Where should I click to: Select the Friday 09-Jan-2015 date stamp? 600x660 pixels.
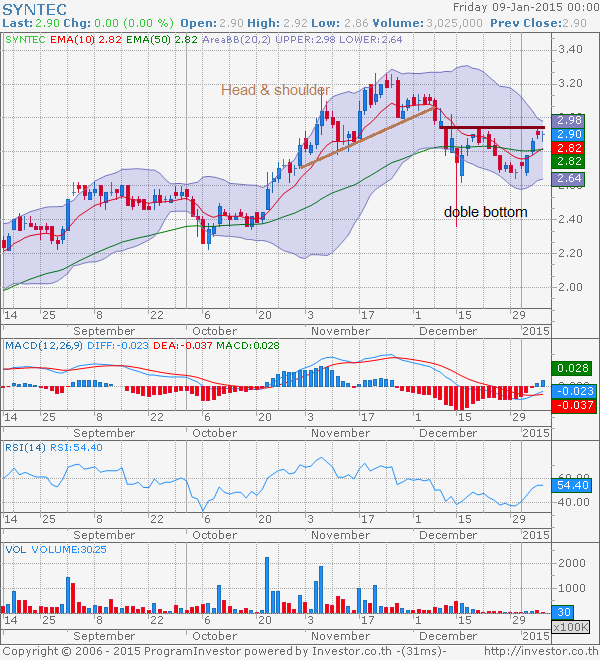[526, 7]
